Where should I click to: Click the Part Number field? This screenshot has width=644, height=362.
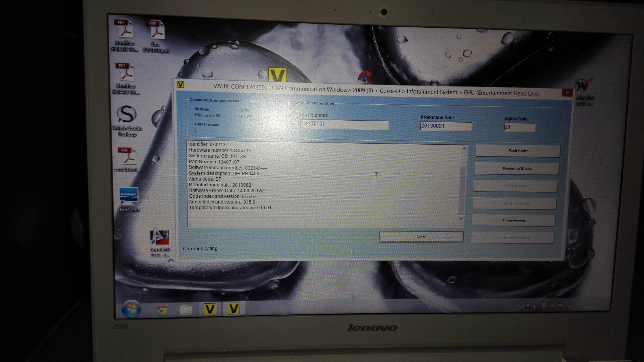(344, 125)
